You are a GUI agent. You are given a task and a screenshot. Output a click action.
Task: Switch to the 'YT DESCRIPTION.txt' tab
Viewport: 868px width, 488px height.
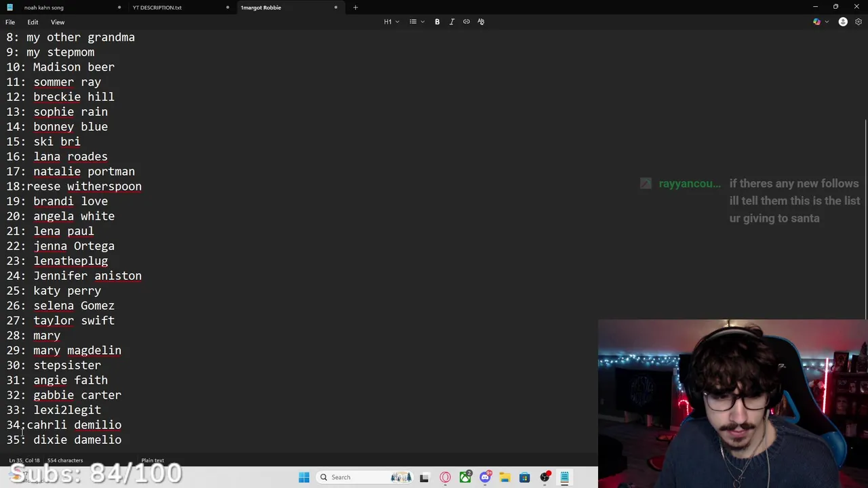tap(157, 7)
